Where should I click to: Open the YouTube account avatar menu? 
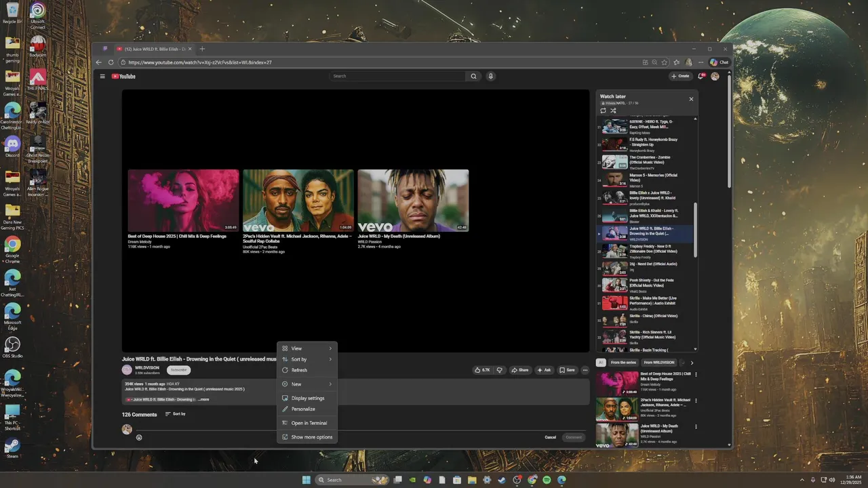pyautogui.click(x=715, y=76)
